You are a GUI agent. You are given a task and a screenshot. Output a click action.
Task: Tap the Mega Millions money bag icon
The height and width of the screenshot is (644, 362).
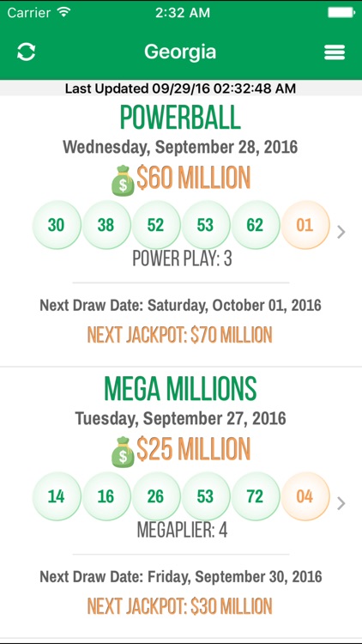123,452
